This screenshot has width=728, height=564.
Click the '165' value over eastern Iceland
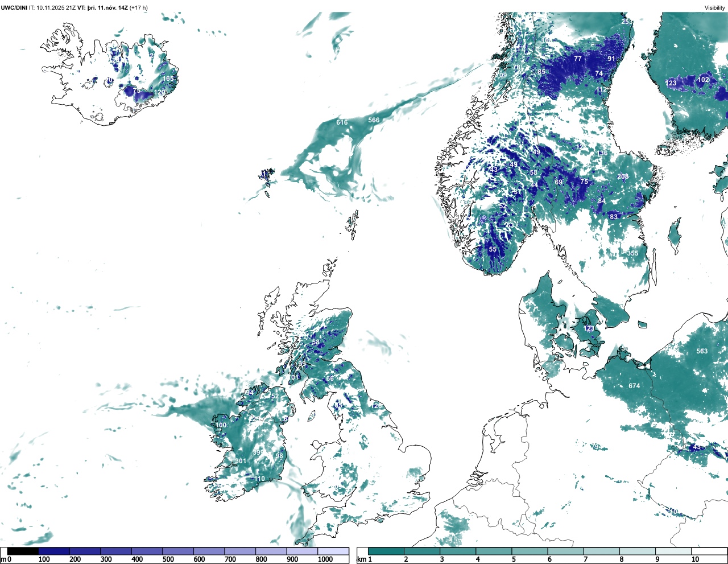pyautogui.click(x=168, y=79)
